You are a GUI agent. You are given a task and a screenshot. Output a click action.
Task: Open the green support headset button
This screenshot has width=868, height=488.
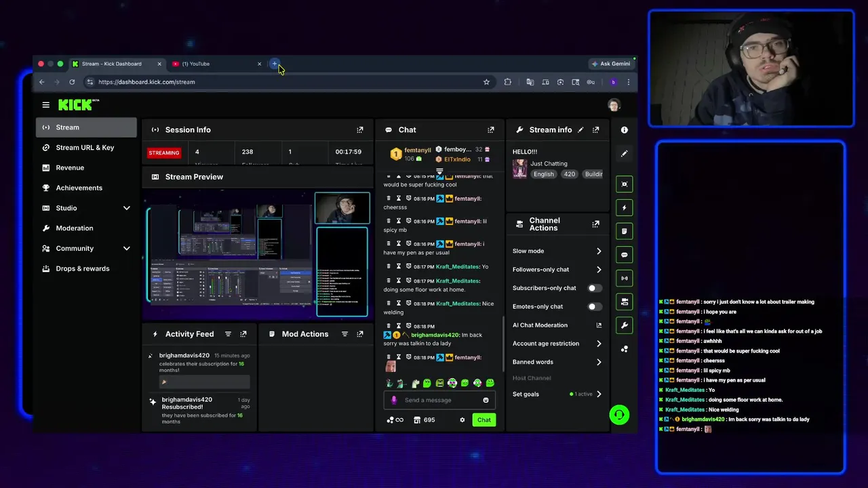[x=619, y=415]
